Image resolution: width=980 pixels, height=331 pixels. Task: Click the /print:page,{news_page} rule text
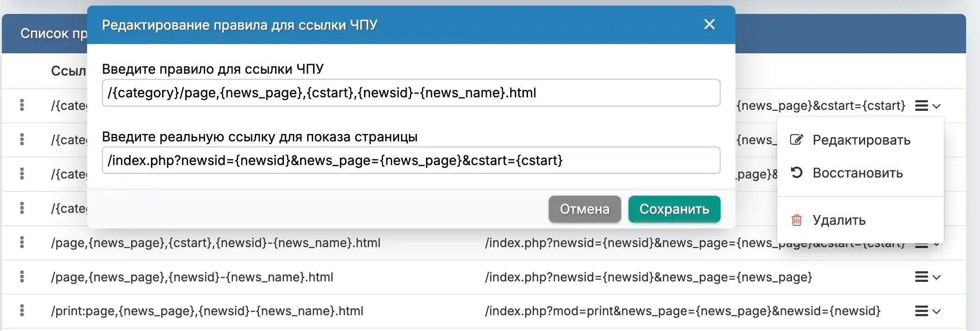pyautogui.click(x=207, y=311)
